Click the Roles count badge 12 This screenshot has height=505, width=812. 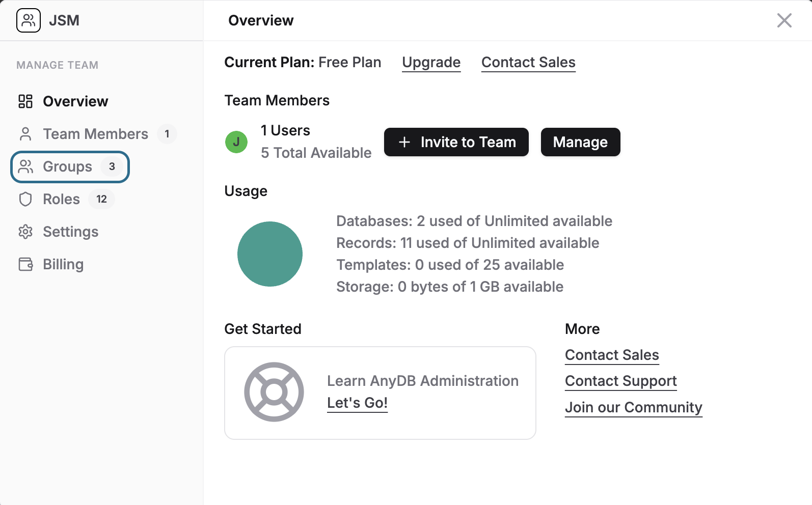102,199
